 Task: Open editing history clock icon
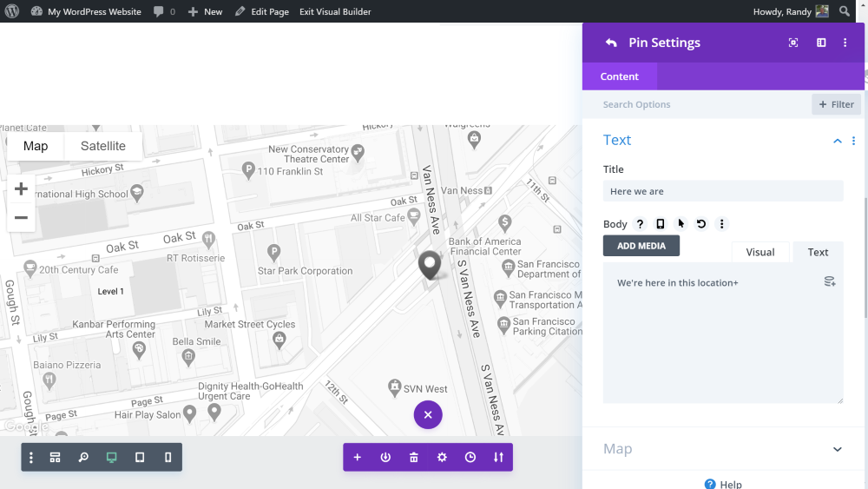tap(470, 458)
